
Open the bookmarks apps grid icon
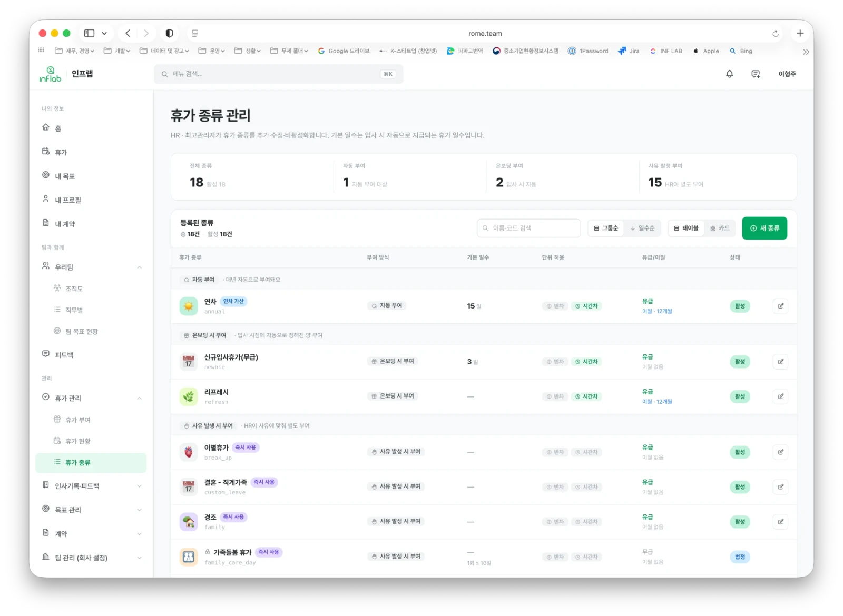[41, 51]
